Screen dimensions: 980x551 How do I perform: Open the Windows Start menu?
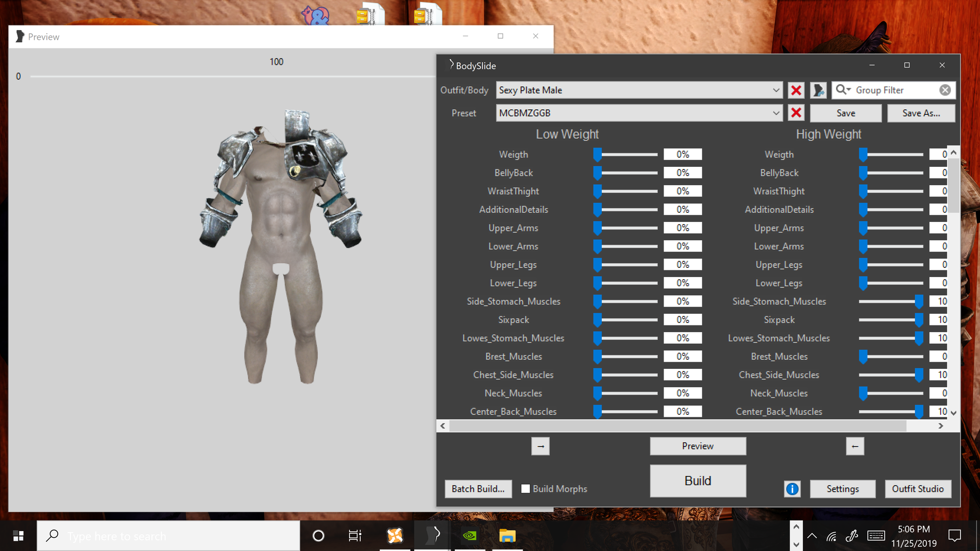tap(18, 536)
